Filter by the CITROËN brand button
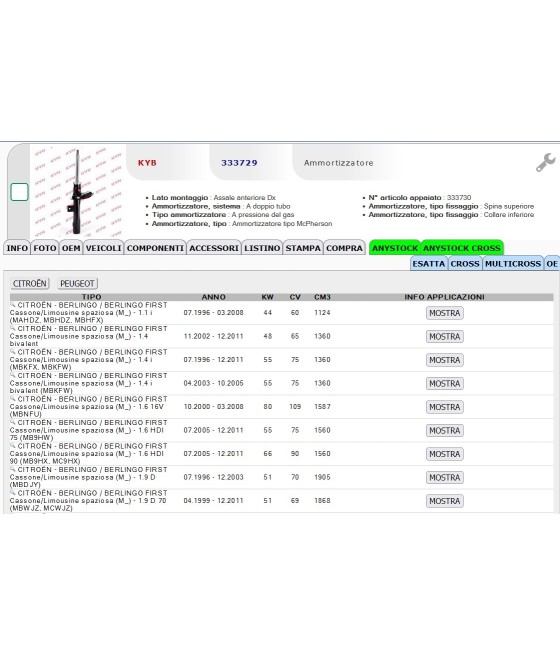 (x=30, y=284)
